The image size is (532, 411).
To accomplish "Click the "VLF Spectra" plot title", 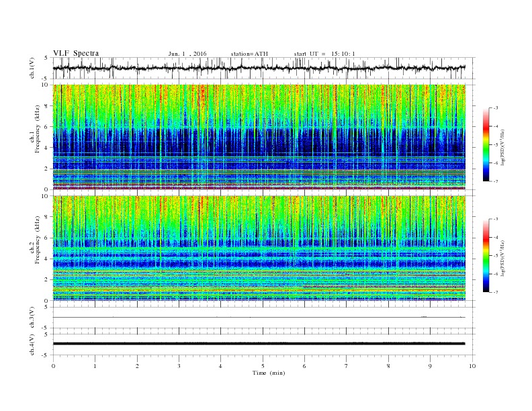I will point(76,53).
